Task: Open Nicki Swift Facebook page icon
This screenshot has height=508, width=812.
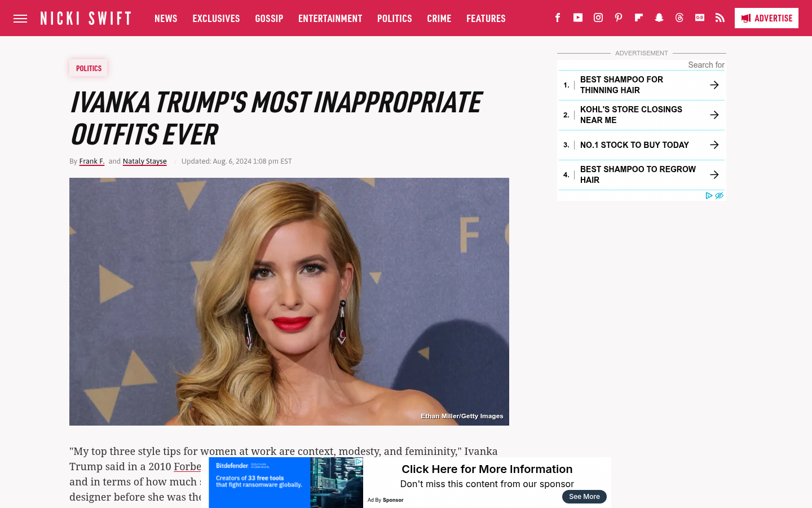Action: 558,17
